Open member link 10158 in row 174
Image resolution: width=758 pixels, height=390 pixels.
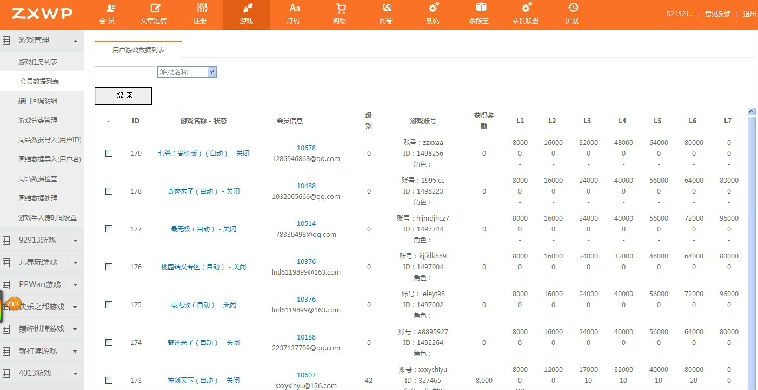(306, 337)
